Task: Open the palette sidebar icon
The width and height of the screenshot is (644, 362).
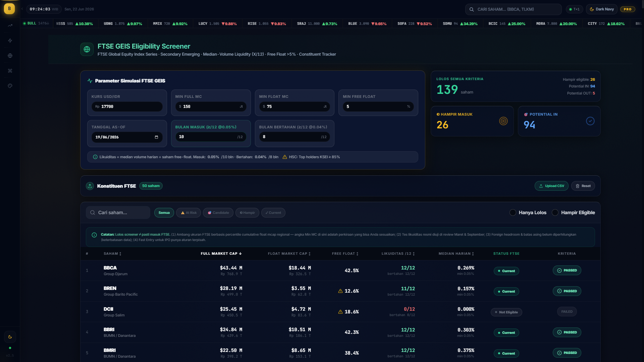Action: 10,86
